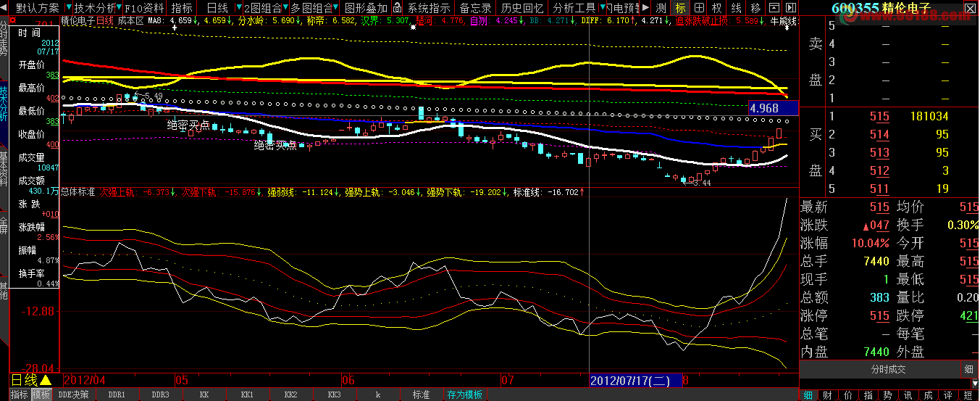
Task: Click the 分时成交 button
Action: pyautogui.click(x=888, y=369)
